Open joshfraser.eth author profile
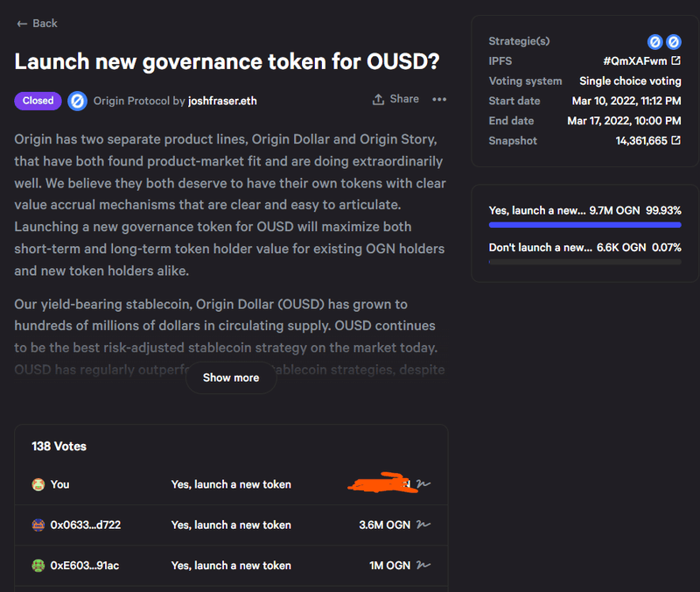Viewport: 700px width, 592px height. (222, 101)
